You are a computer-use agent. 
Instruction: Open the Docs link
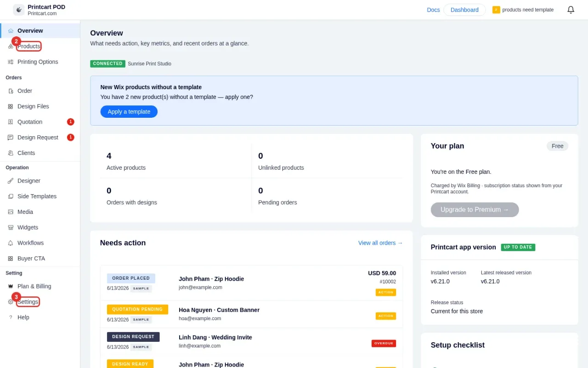point(433,10)
